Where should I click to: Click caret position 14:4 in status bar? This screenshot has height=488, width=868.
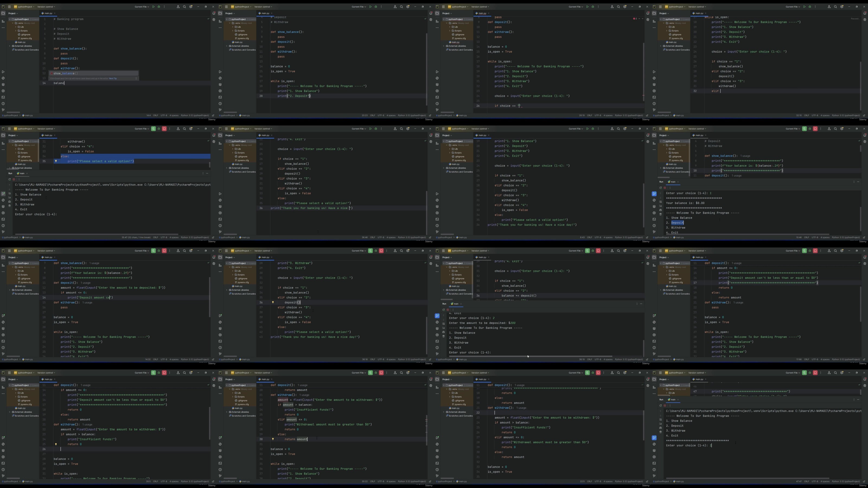(148, 115)
